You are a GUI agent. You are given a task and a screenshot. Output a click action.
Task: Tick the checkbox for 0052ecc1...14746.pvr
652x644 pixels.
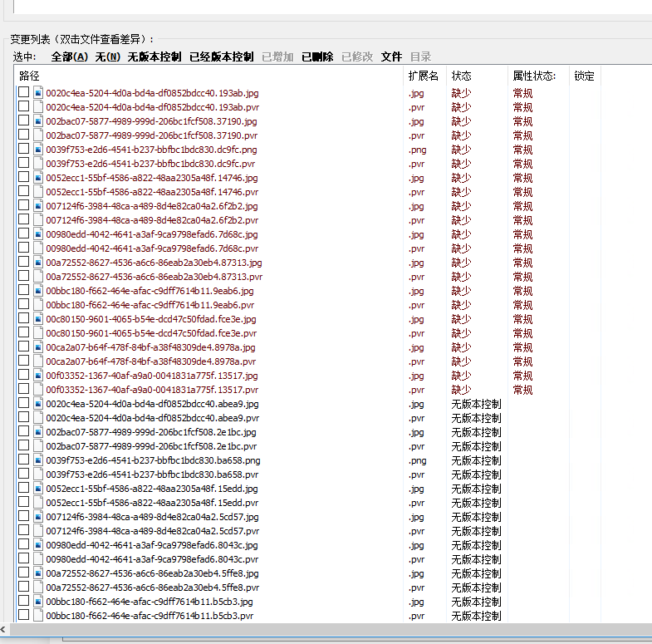(x=24, y=191)
